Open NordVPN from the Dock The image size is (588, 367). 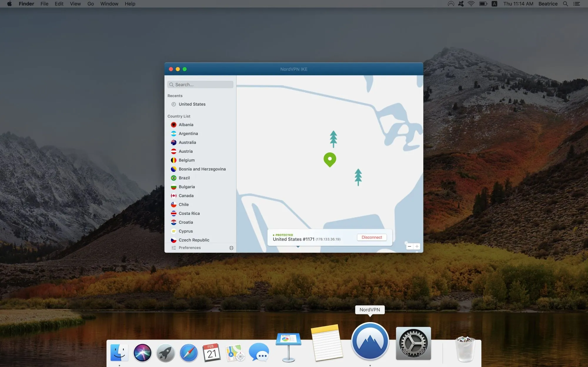pyautogui.click(x=370, y=341)
